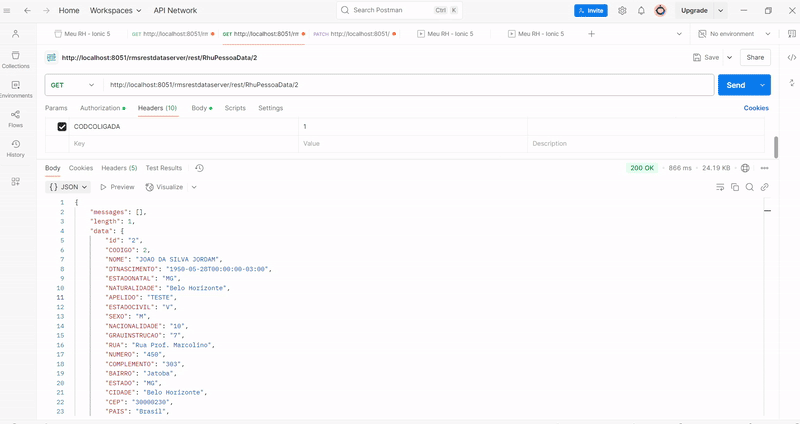
Task: Open History in the sidebar
Action: coord(16,148)
